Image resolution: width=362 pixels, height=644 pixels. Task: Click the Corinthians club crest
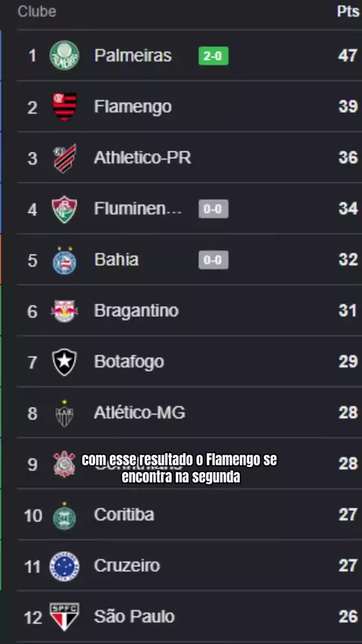[65, 464]
